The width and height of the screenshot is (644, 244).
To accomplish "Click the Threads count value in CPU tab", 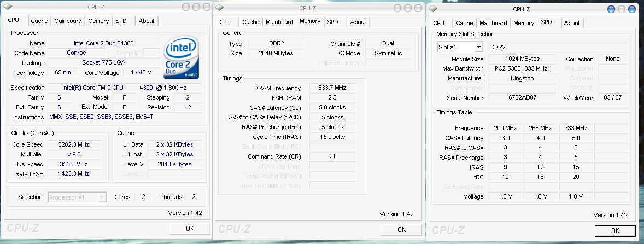I will point(194,197).
